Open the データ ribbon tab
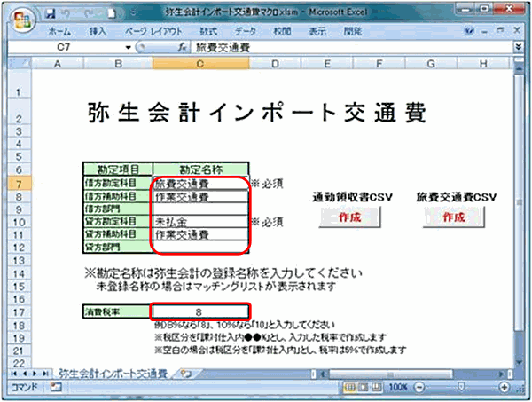Screen dimensions: 532x402 tap(246, 32)
